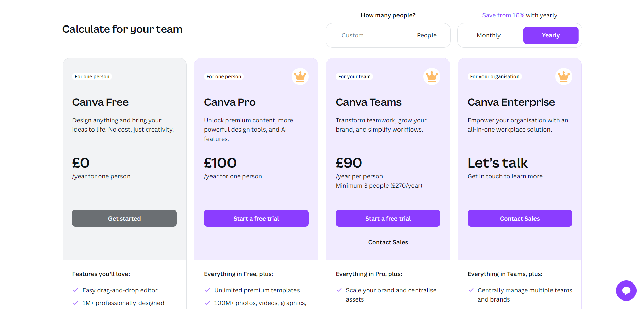Click the 'Save from 16% with yearly' label

point(520,15)
